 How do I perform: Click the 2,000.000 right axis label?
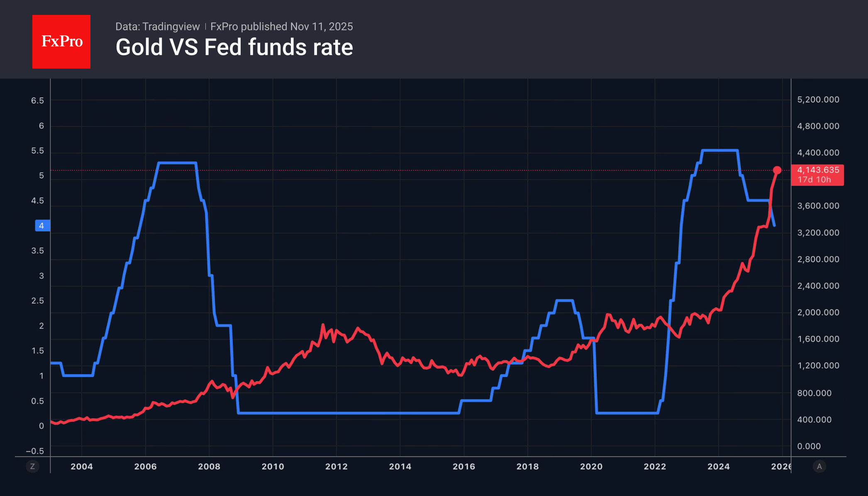(x=818, y=312)
